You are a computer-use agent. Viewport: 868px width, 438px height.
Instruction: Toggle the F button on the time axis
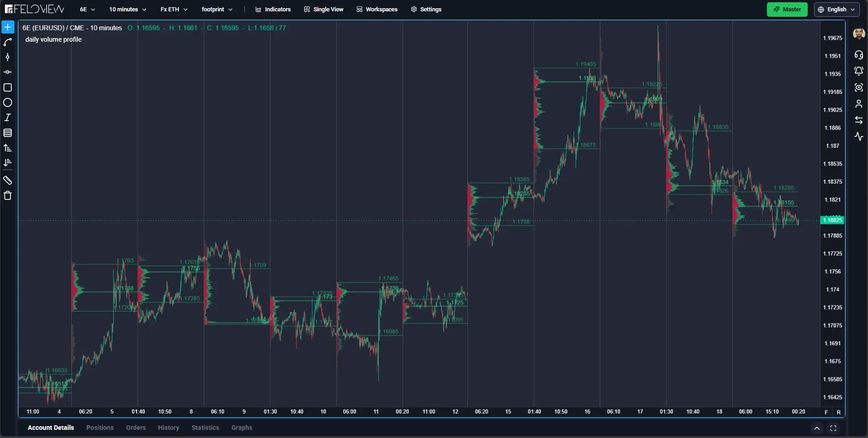(826, 412)
